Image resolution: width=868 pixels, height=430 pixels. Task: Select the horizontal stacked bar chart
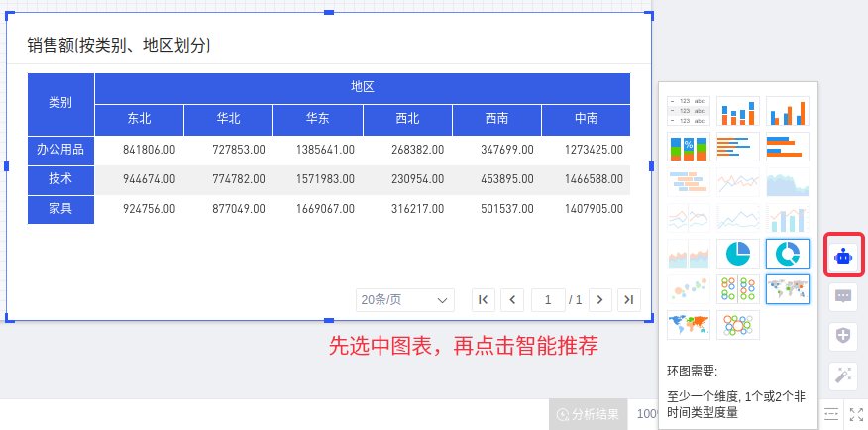click(787, 147)
